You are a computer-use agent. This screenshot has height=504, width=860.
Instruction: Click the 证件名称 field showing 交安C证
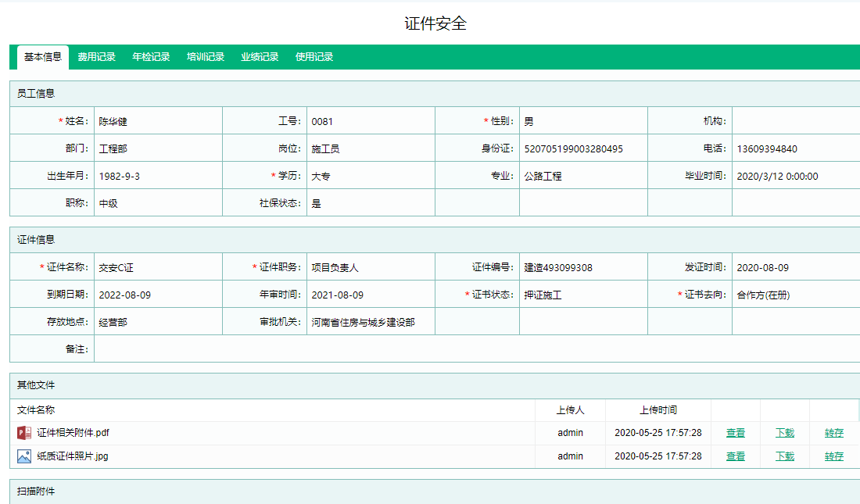click(x=158, y=267)
